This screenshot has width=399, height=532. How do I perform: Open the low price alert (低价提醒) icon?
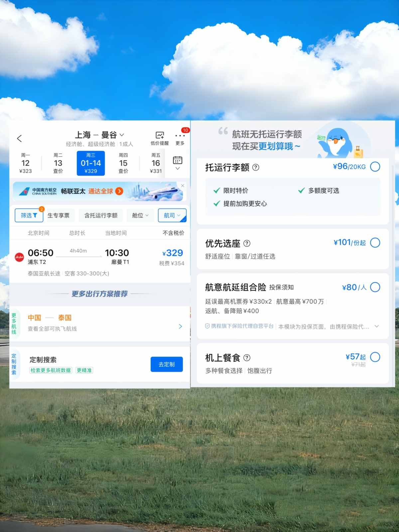[160, 138]
